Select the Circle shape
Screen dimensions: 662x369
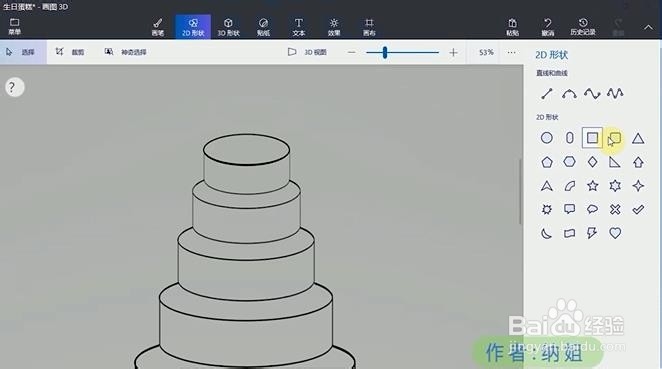(x=547, y=138)
